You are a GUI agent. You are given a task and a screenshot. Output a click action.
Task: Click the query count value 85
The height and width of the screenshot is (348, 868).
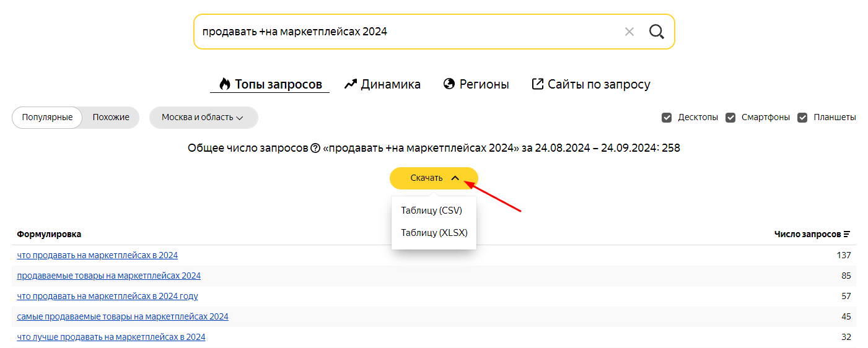846,276
